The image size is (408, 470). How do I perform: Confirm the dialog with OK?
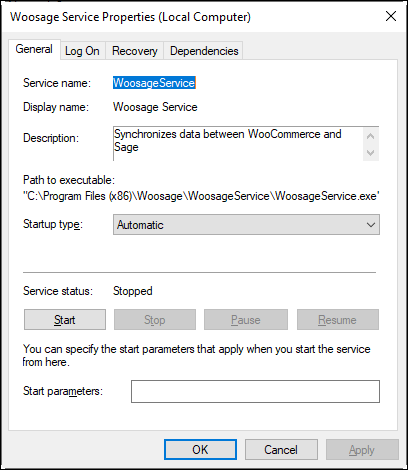tap(200, 450)
